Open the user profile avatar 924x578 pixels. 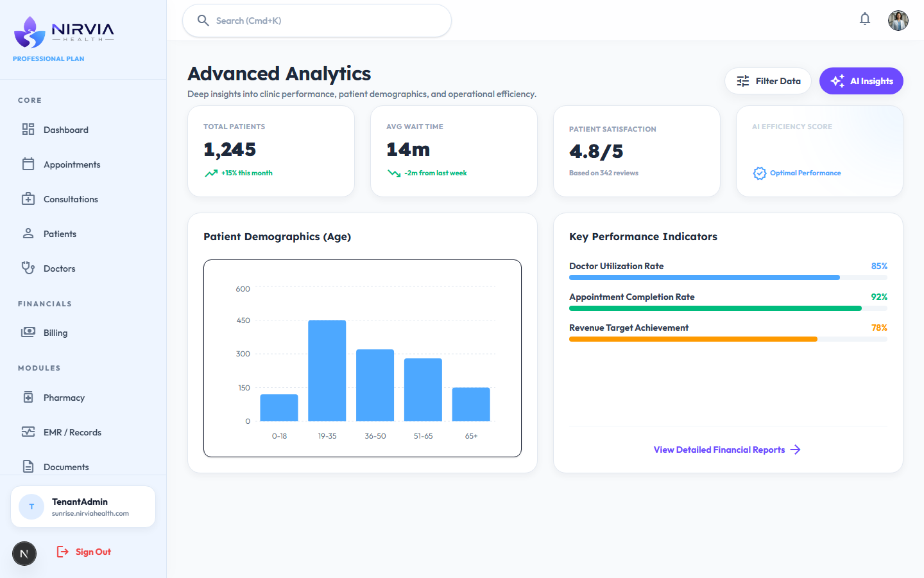(x=898, y=21)
